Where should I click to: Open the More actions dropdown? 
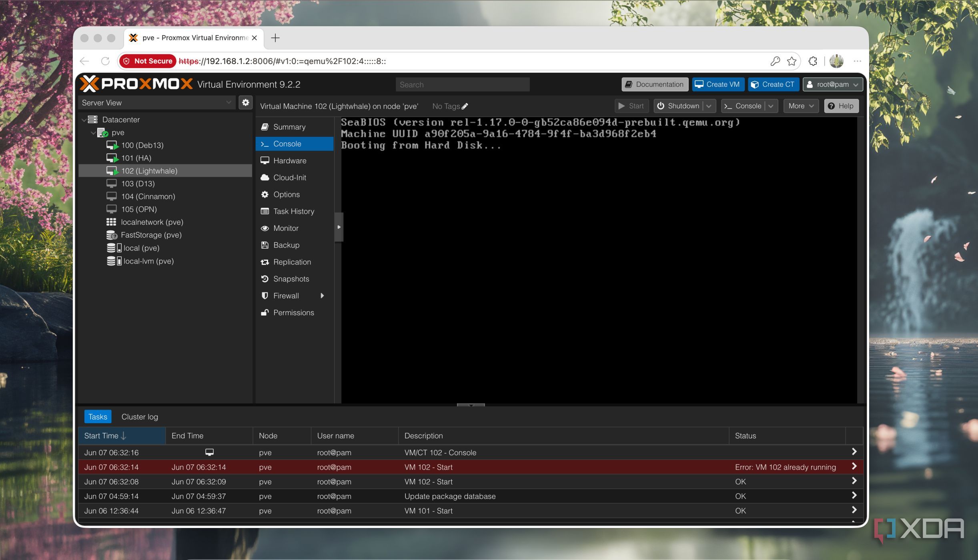pos(801,106)
